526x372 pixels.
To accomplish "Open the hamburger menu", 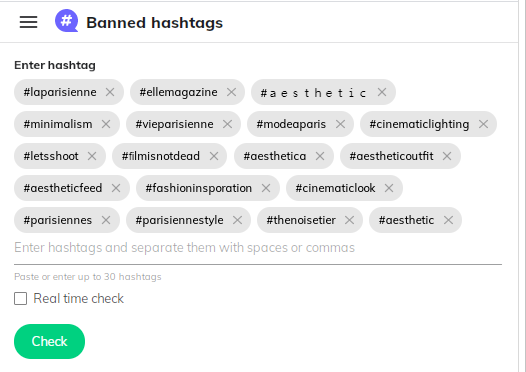I will 29,22.
